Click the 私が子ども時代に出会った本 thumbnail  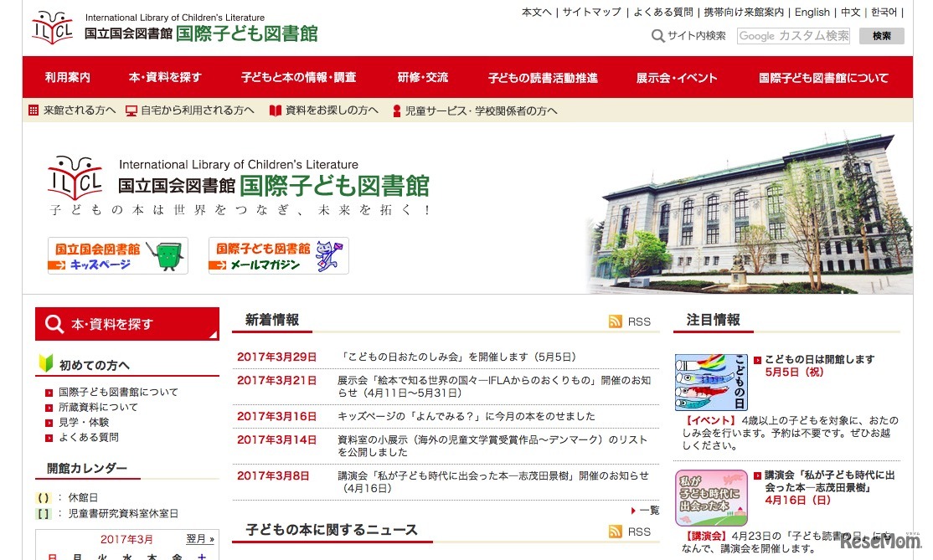[x=711, y=497]
